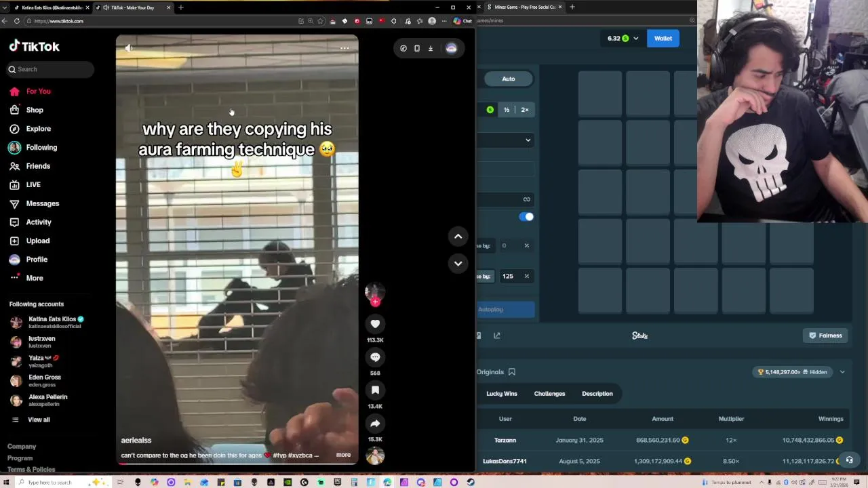Switch to the Lucky Wins tab
This screenshot has width=868, height=488.
(502, 394)
